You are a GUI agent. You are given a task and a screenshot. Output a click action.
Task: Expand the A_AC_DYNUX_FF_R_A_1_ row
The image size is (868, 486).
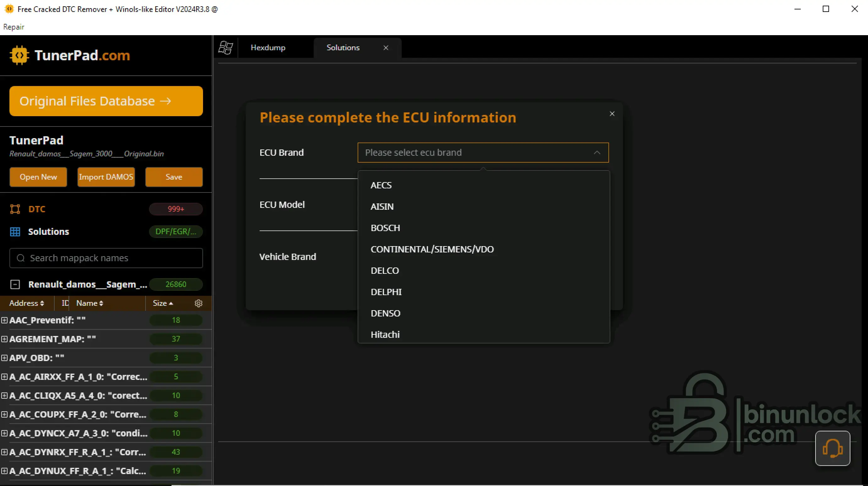4,471
